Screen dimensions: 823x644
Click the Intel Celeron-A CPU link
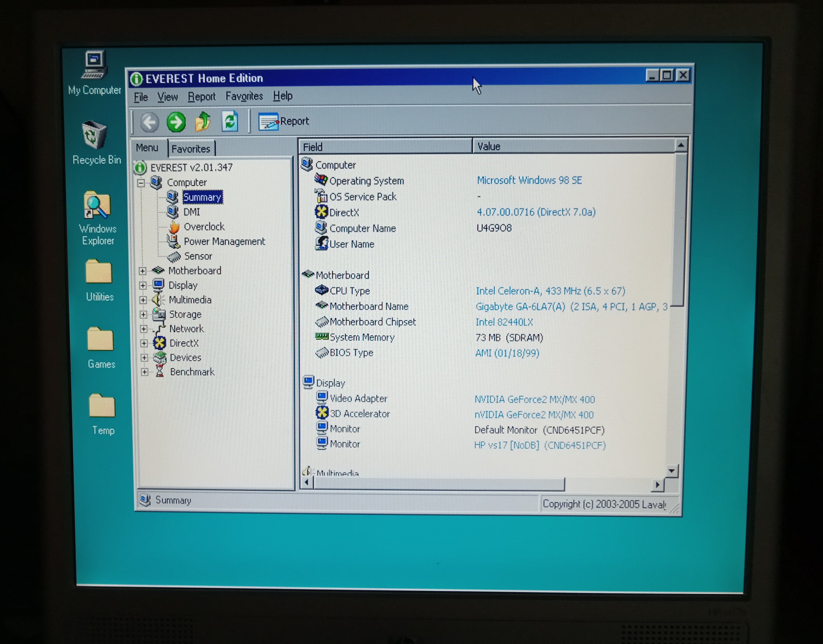click(x=550, y=291)
